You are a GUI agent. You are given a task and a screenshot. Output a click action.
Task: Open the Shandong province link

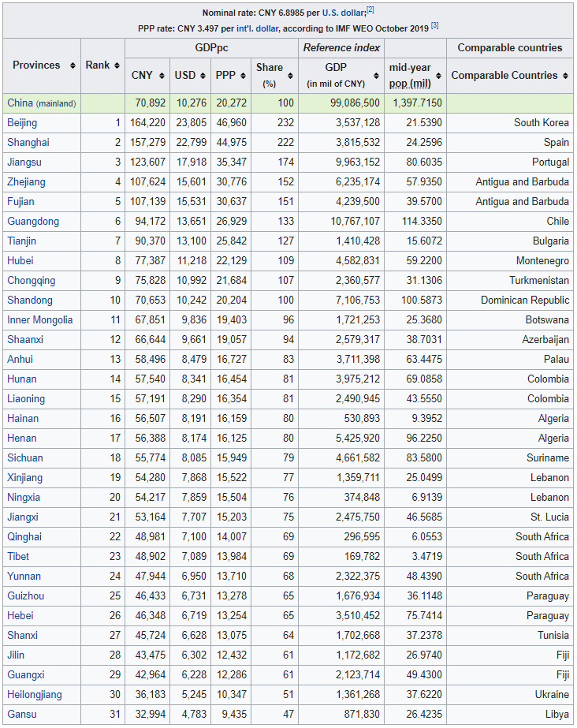pos(30,301)
